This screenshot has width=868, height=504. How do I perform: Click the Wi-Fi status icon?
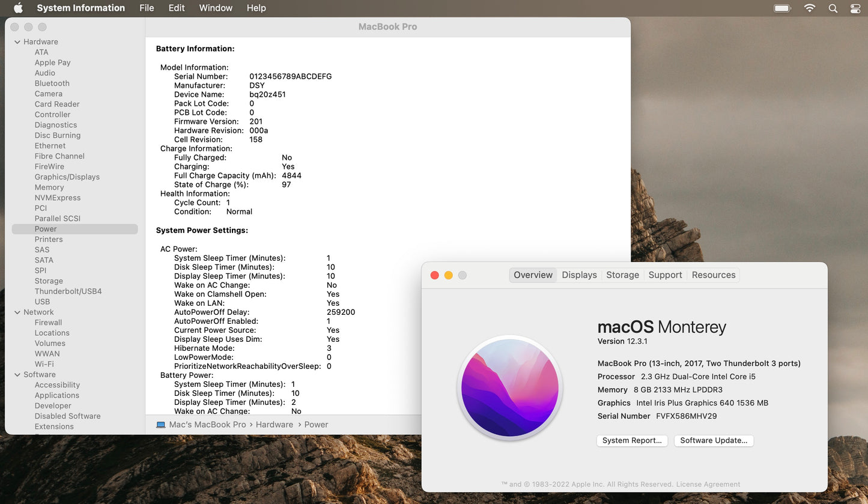click(x=810, y=8)
